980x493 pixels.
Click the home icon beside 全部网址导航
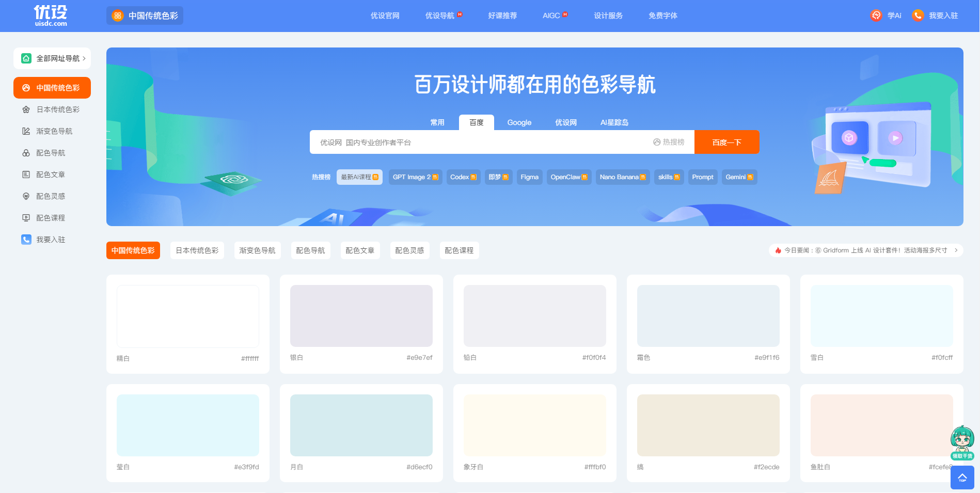point(26,58)
